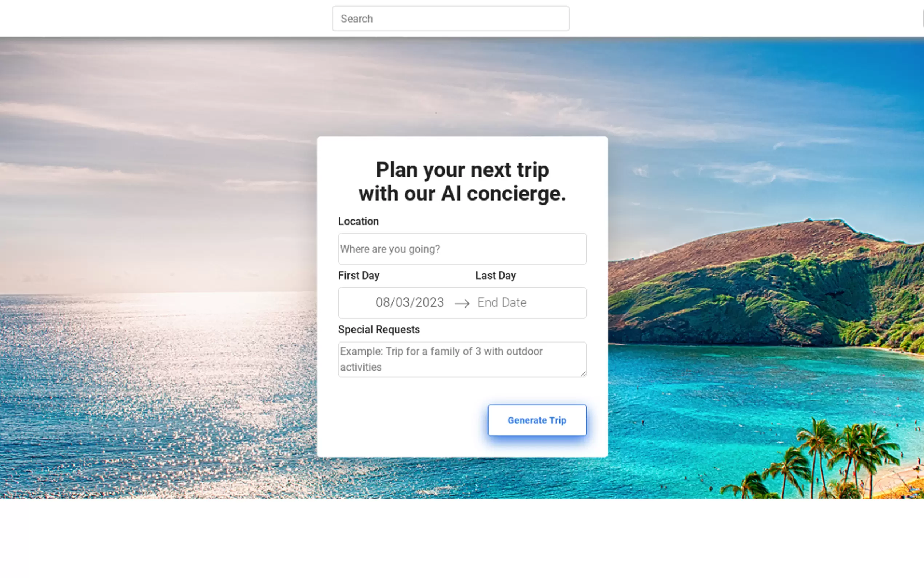
Task: Open the 08/03/2023 start date picker
Action: pos(409,303)
